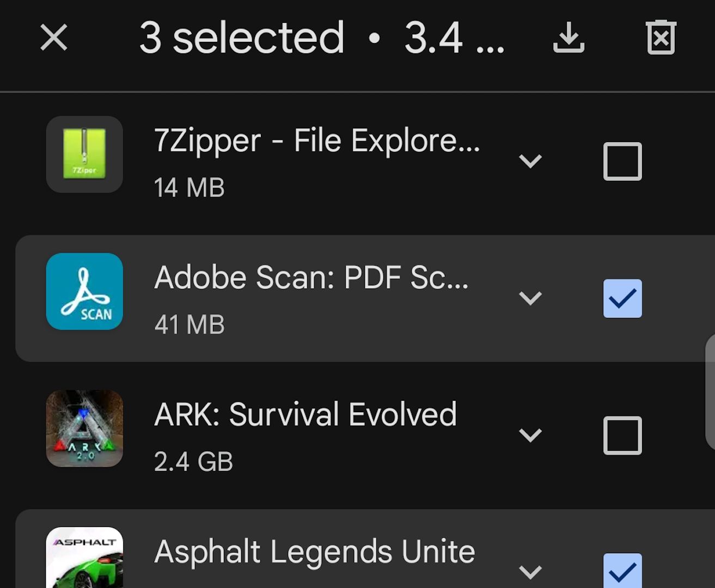The width and height of the screenshot is (715, 588).
Task: Tap the uninstall trash icon
Action: [661, 38]
